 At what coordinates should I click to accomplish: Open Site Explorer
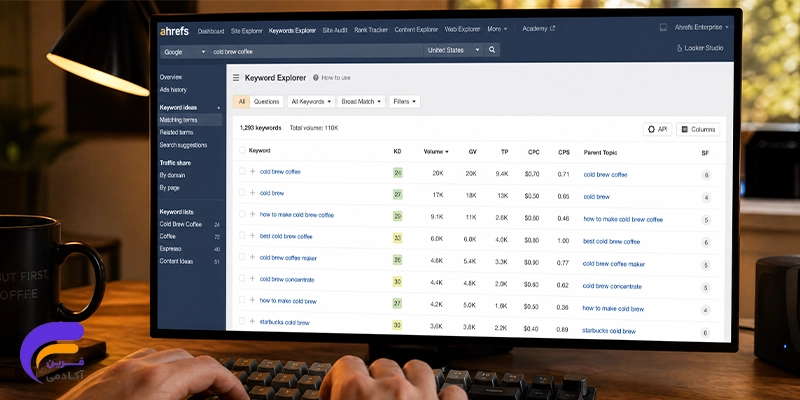point(246,31)
